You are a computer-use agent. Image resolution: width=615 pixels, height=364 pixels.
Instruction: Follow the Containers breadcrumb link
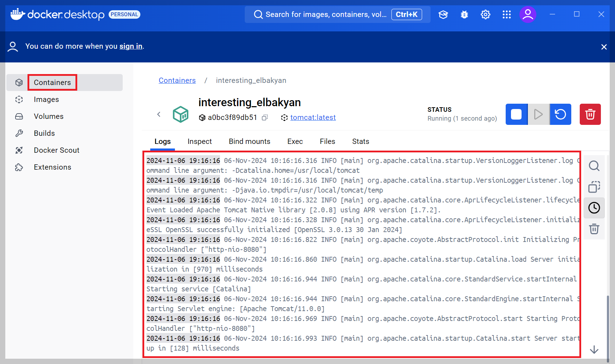click(x=177, y=80)
